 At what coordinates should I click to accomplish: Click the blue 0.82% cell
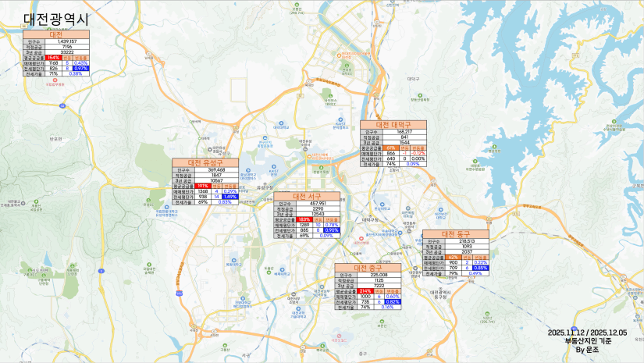click(393, 302)
